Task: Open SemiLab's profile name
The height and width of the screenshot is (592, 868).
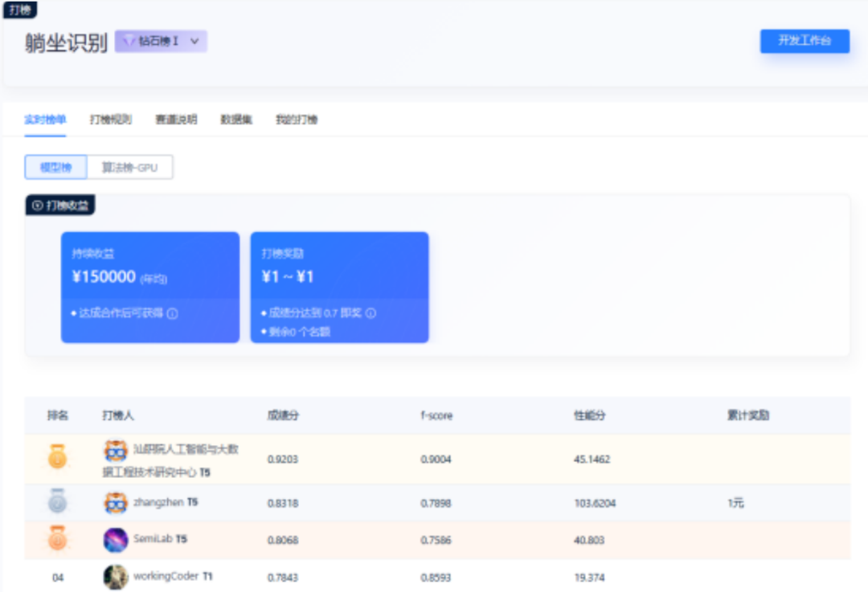Action: (x=153, y=538)
